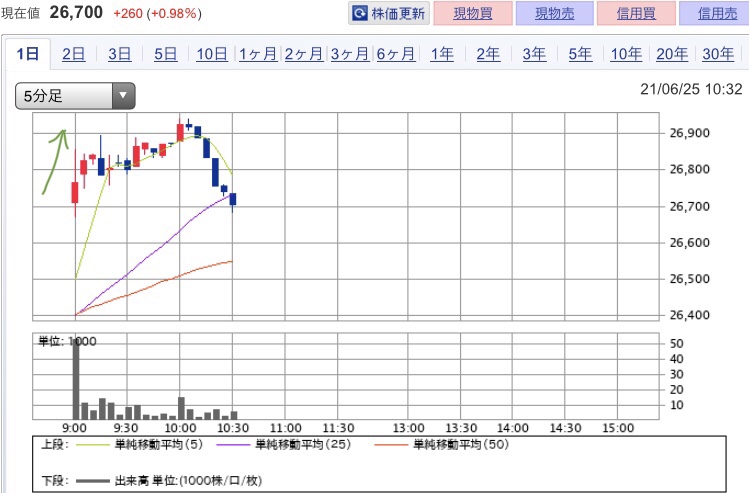Click the 10:00 volume bar
The height and width of the screenshot is (493, 749).
[181, 408]
